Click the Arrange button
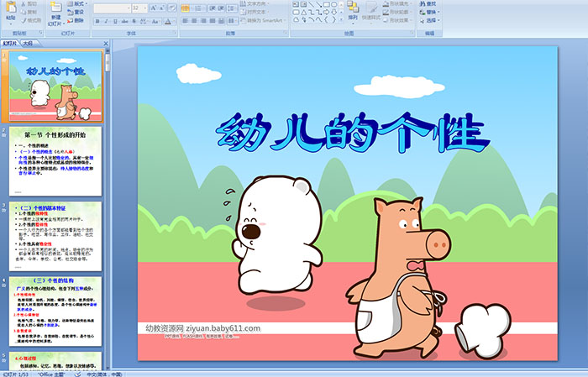588x377 pixels. tap(353, 12)
